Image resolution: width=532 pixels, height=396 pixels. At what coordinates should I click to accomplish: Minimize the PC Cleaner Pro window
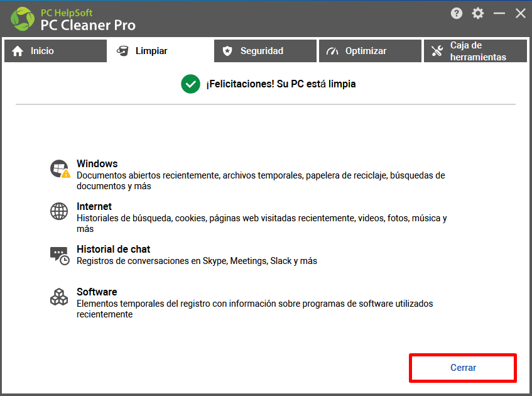(499, 14)
